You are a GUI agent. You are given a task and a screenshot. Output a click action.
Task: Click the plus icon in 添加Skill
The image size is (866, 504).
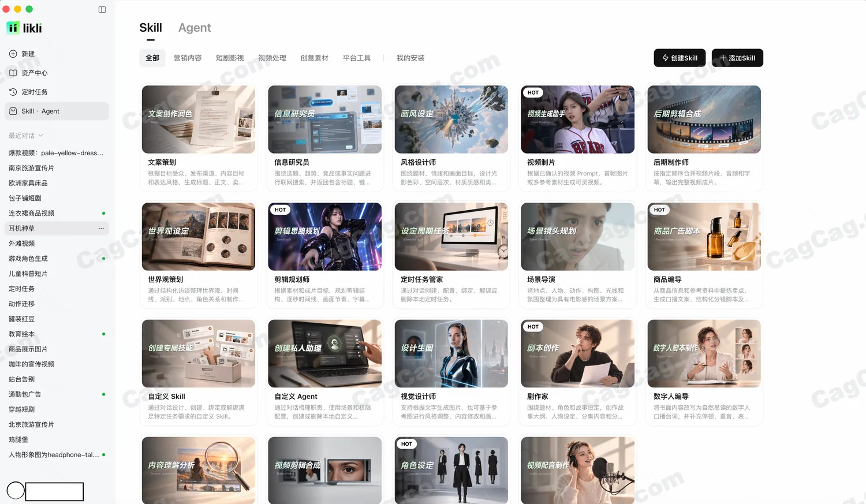[723, 58]
